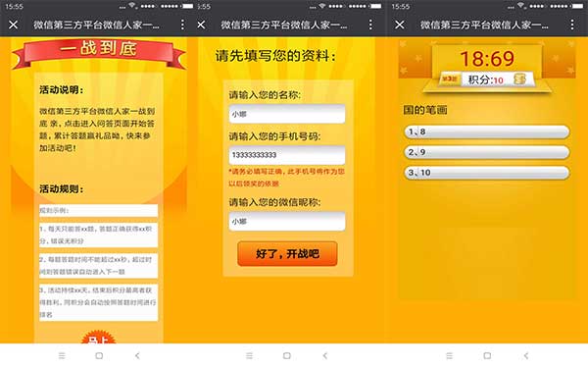Tap recent apps icon on middle screen navigation
This screenshot has height=368, width=588.
coord(249,355)
